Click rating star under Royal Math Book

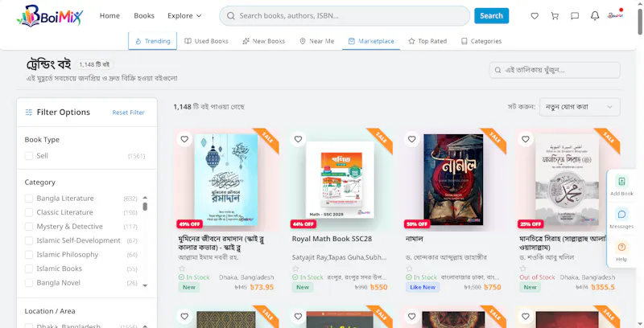295,269
